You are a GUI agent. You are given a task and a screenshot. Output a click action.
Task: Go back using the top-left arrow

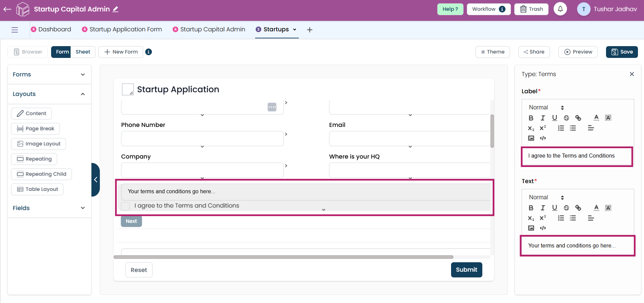[x=7, y=9]
